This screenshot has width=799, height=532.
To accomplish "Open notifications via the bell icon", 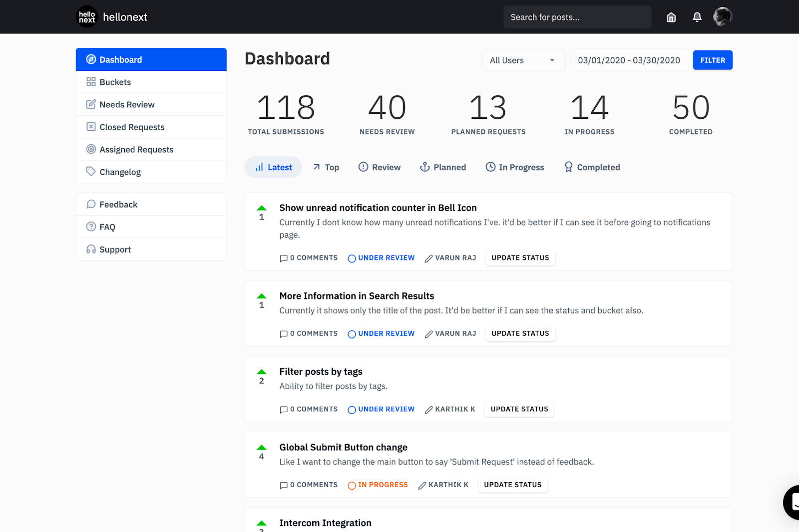I will (x=697, y=17).
